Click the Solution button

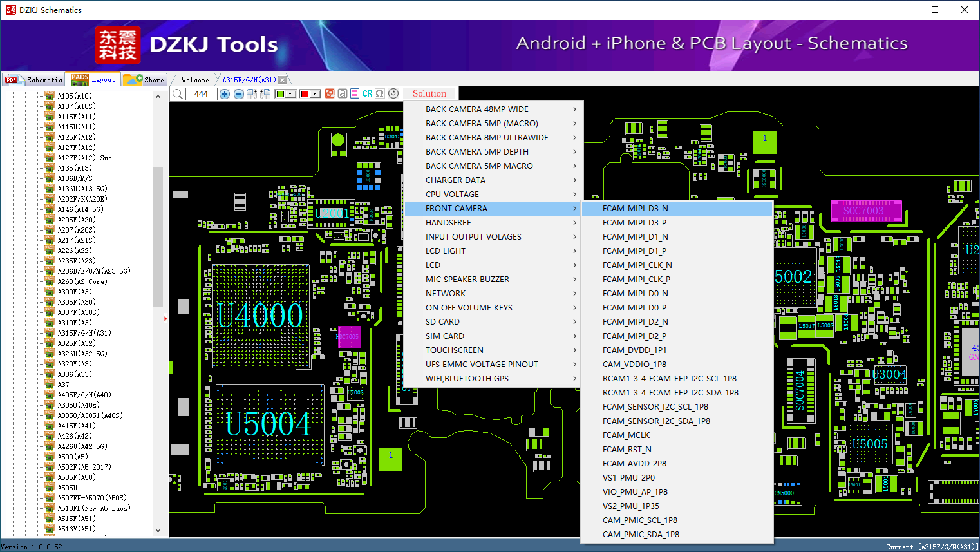pyautogui.click(x=429, y=94)
